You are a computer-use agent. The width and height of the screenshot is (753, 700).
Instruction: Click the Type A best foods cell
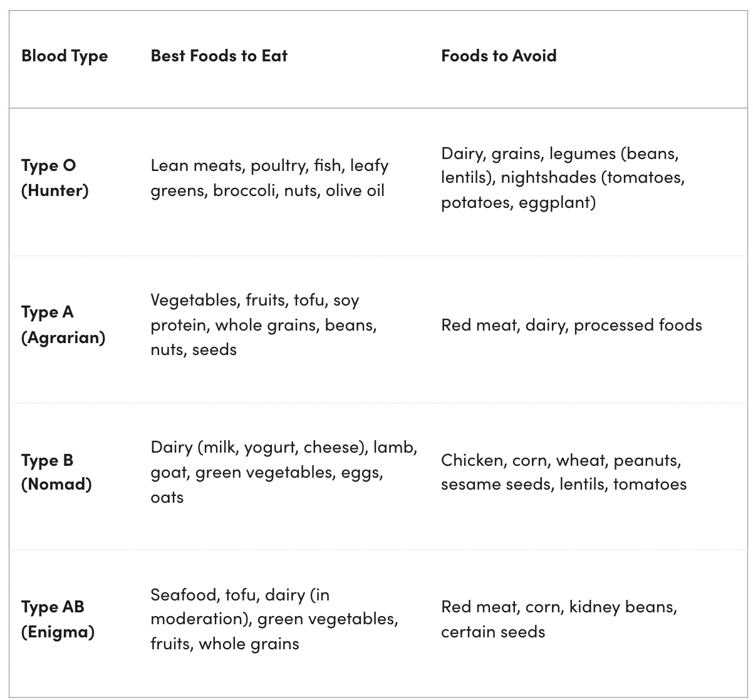coord(263,324)
